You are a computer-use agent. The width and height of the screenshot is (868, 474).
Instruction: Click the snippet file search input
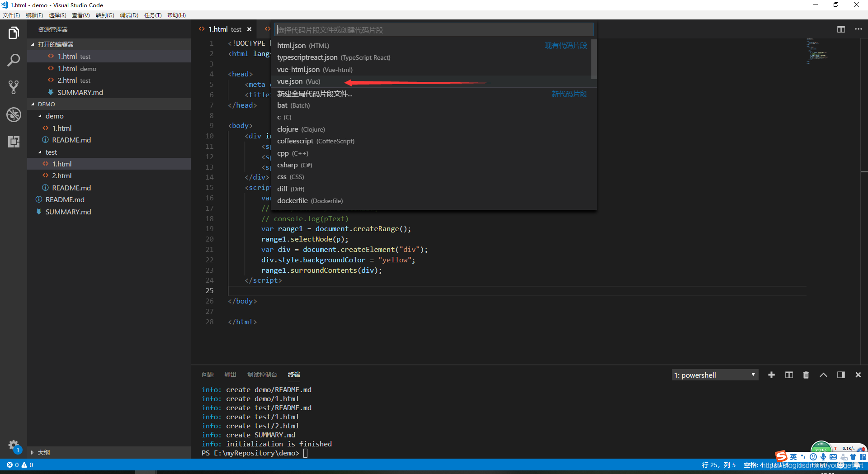434,30
